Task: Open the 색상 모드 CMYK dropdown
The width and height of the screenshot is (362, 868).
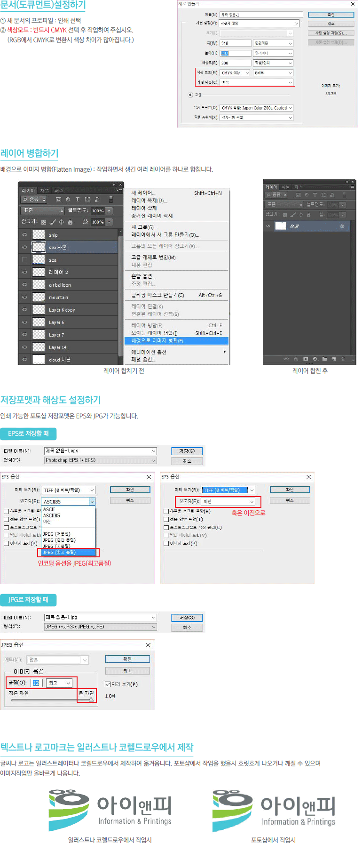Action: point(235,73)
